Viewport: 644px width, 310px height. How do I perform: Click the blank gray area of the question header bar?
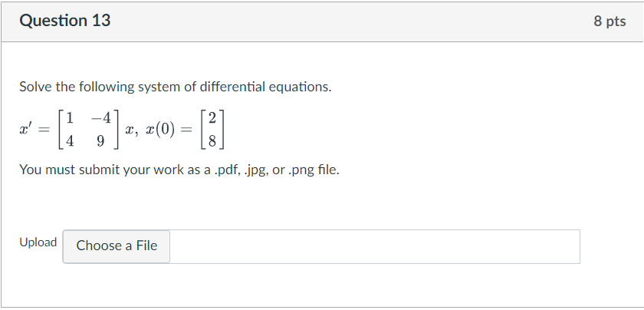coord(349,21)
